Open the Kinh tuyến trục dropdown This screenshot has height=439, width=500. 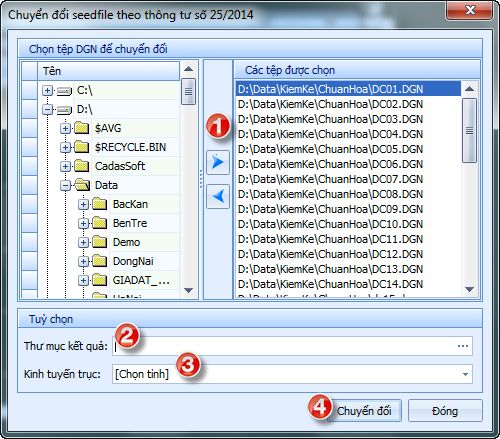point(465,374)
